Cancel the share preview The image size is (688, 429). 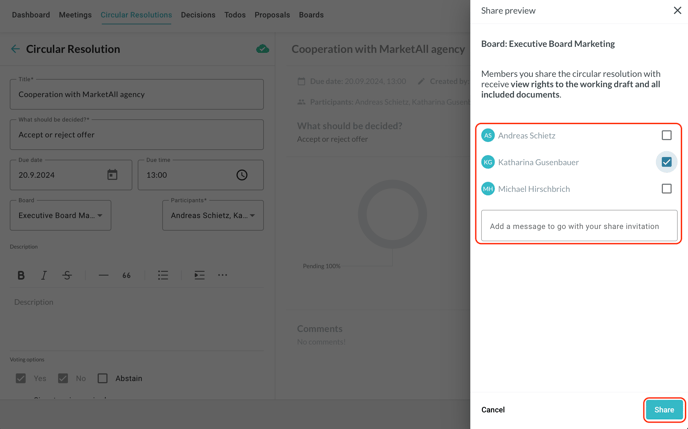click(x=493, y=409)
